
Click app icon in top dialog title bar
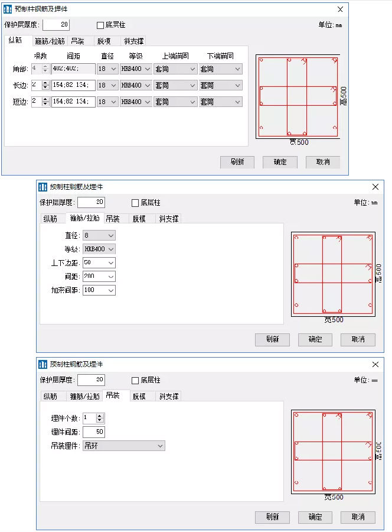point(8,9)
